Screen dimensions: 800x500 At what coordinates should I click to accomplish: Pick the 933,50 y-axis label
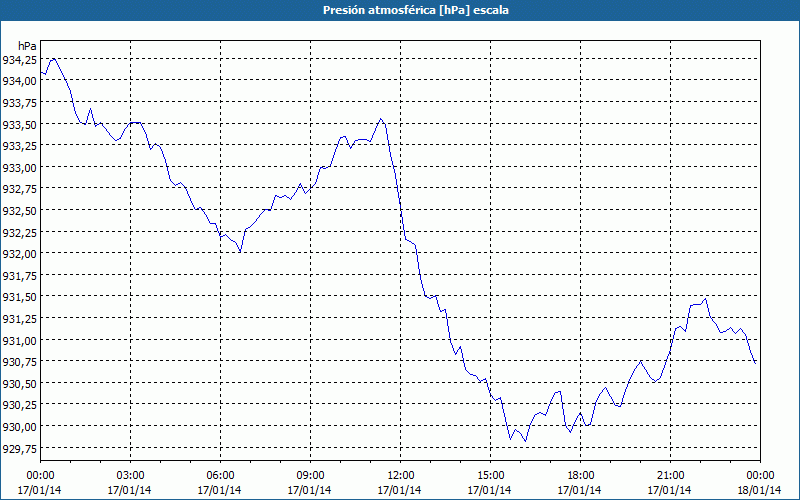click(x=19, y=124)
